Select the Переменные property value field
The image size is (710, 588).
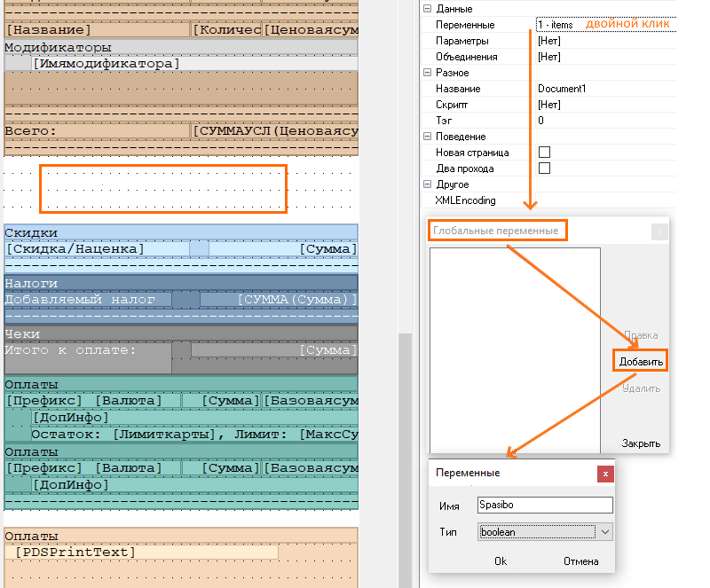point(603,25)
